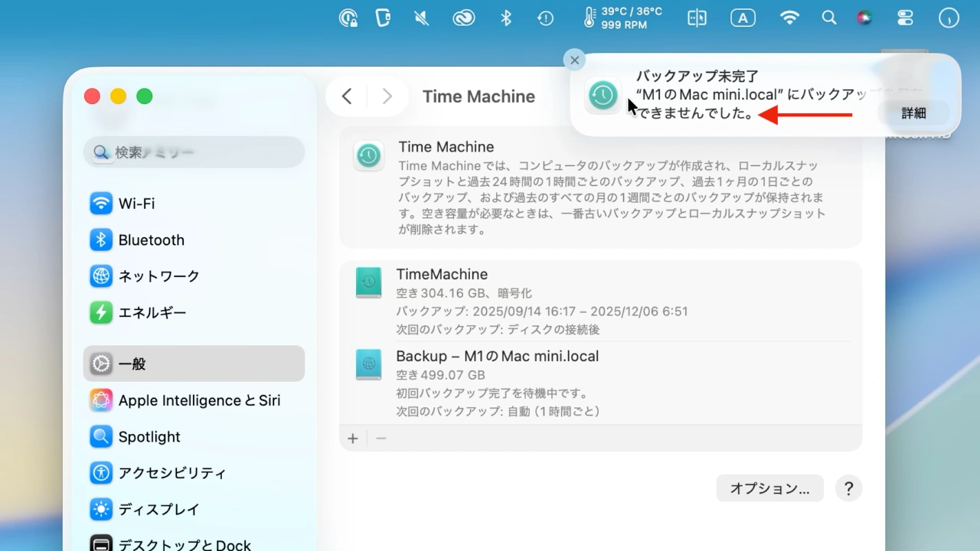Click the Siri icon in the menu bar
The height and width of the screenshot is (551, 980).
(864, 17)
